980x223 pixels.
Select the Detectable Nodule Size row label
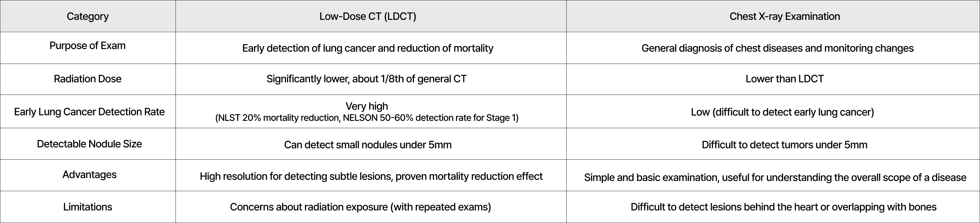tap(90, 144)
